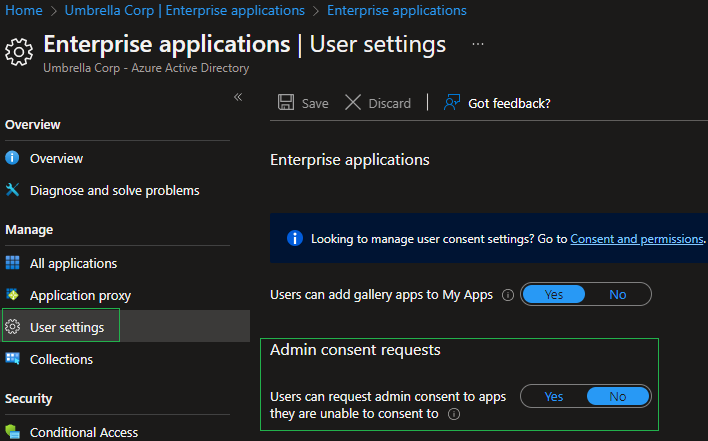Click the Overview info icon in sidebar
Image resolution: width=708 pixels, height=441 pixels.
[x=12, y=158]
